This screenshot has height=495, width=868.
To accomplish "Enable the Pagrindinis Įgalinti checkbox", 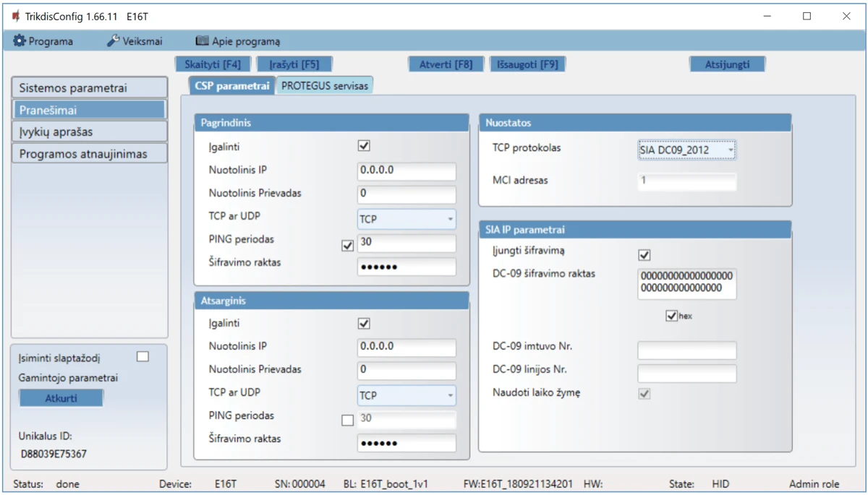I will (x=364, y=146).
